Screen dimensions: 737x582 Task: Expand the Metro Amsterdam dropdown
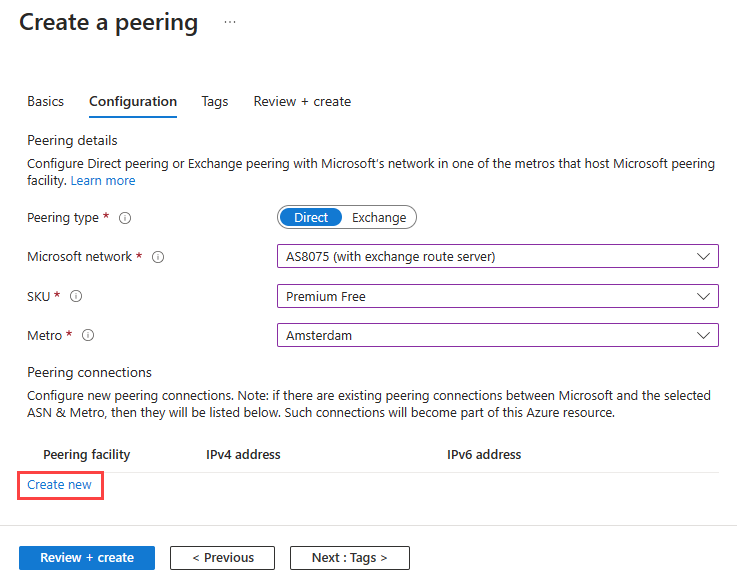[497, 336]
